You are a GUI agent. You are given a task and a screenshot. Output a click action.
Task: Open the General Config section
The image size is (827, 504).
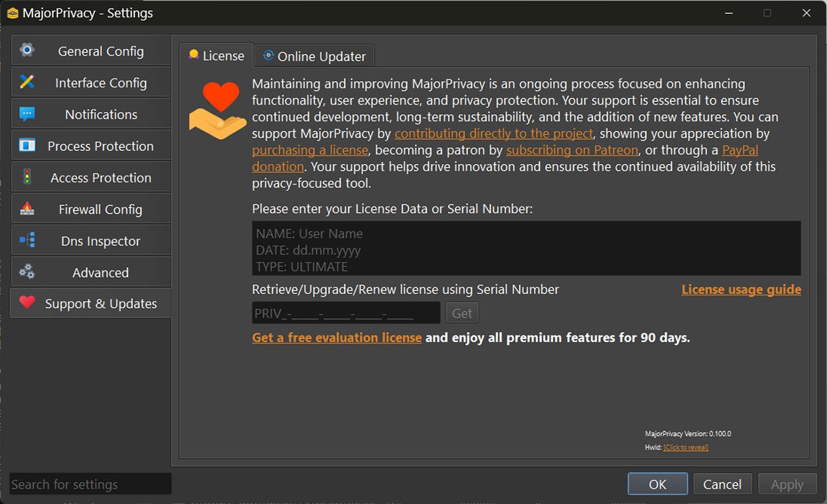pos(91,51)
